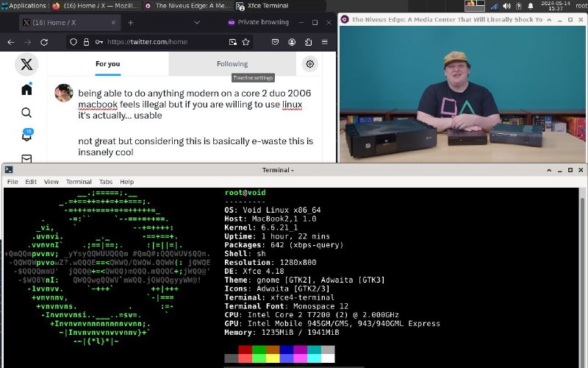Switch to the 'For you' timeline tab
This screenshot has width=588, height=368.
point(108,64)
